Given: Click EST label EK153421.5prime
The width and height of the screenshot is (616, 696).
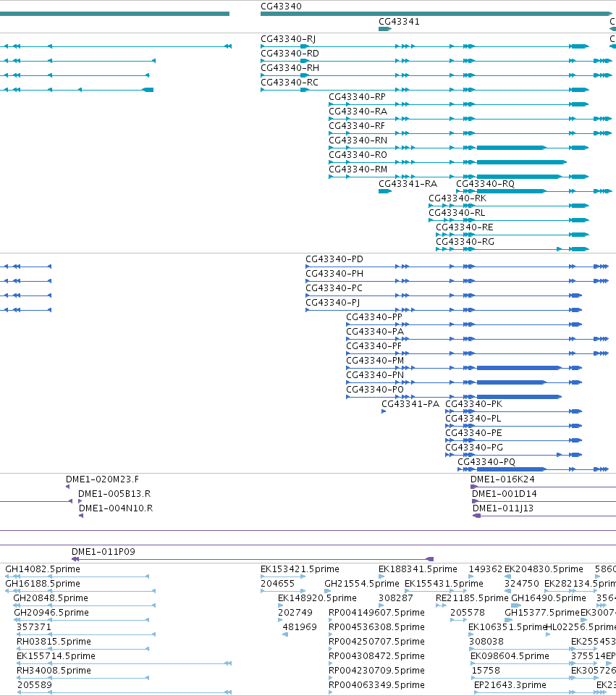Looking at the screenshot, I should coord(300,569).
